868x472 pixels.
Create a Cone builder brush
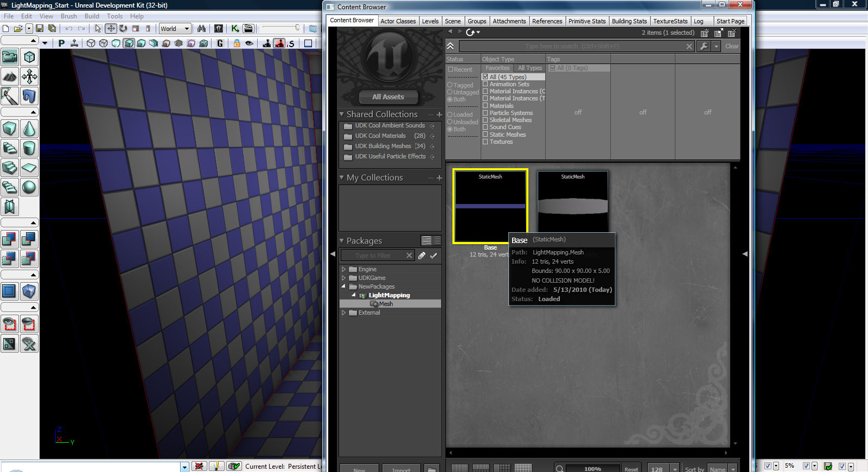click(29, 129)
